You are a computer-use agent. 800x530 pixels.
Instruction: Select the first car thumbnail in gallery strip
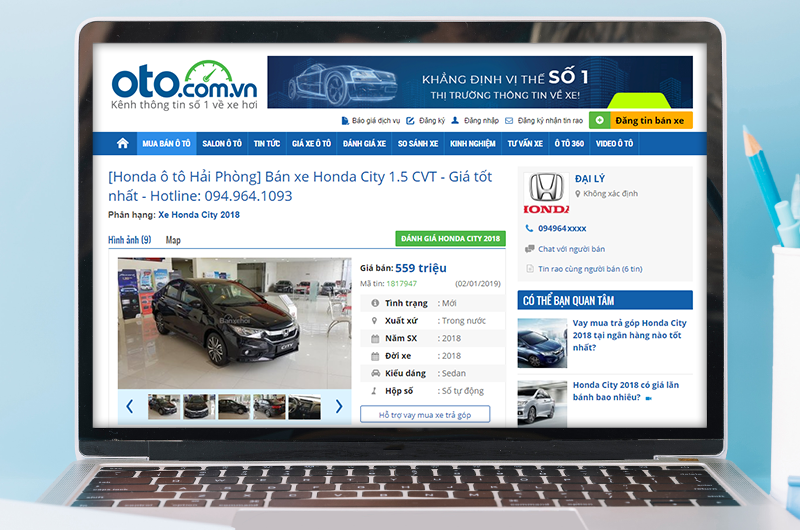(164, 407)
